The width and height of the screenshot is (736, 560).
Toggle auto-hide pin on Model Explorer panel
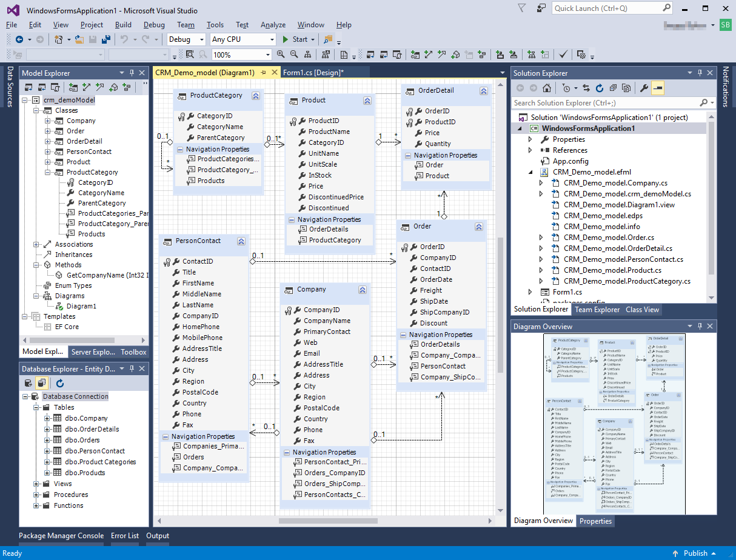[132, 73]
